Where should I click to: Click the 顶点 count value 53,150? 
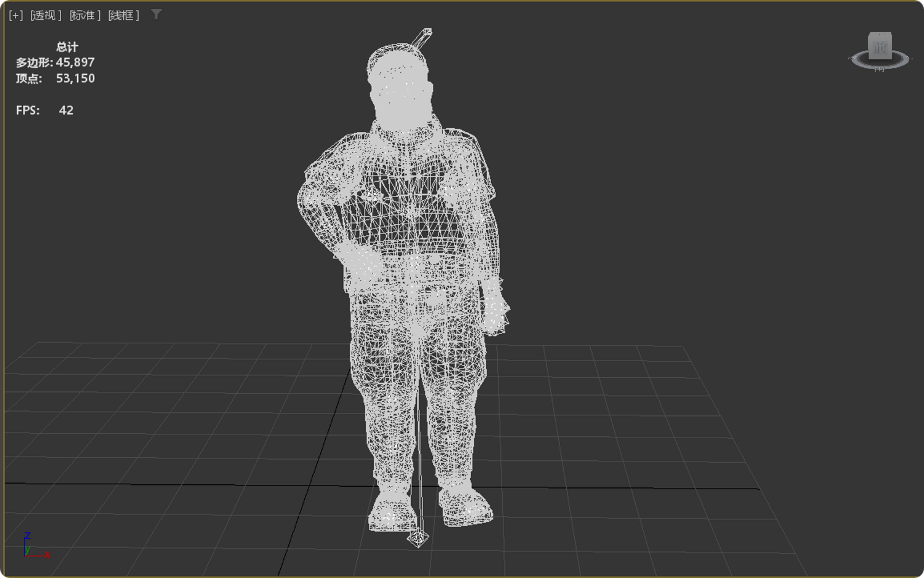[75, 78]
